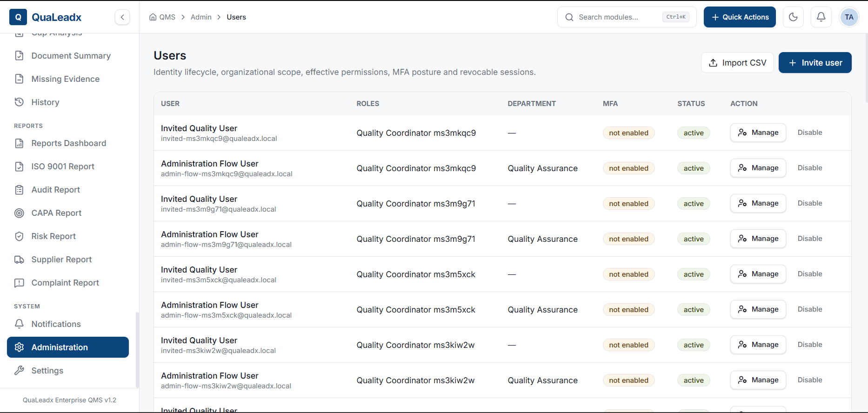Disable invited-ms3m5xck user
868x413 pixels.
[810, 274]
